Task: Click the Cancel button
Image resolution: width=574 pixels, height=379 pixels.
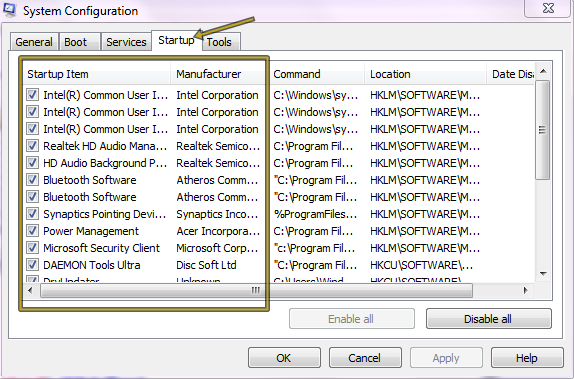Action: (365, 358)
